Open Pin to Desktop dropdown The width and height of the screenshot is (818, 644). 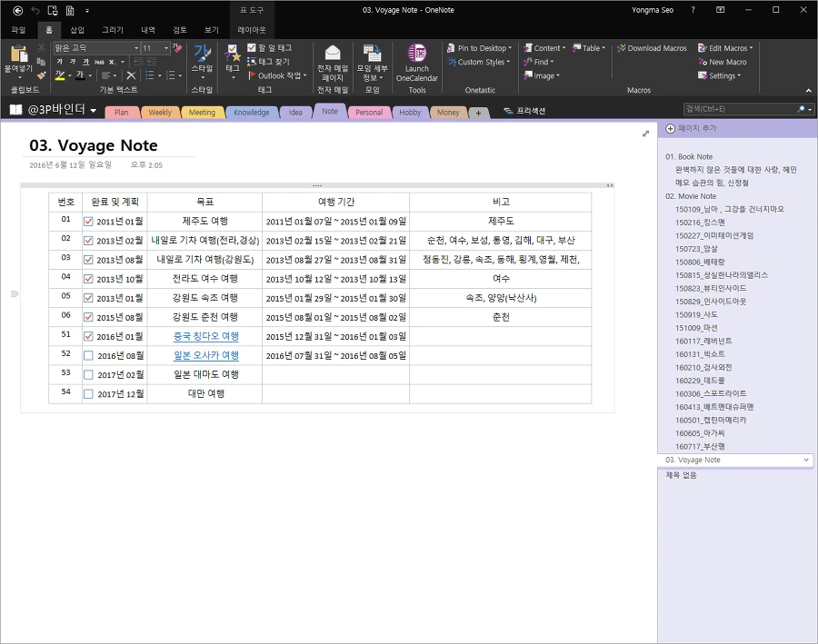click(x=479, y=48)
